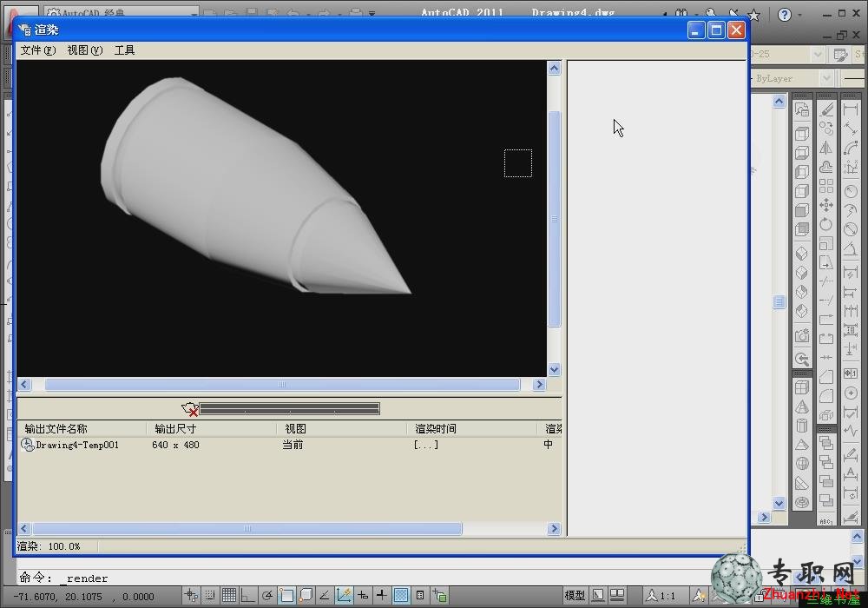Toggle Polar tracking in status bar
The image size is (868, 608).
(267, 596)
